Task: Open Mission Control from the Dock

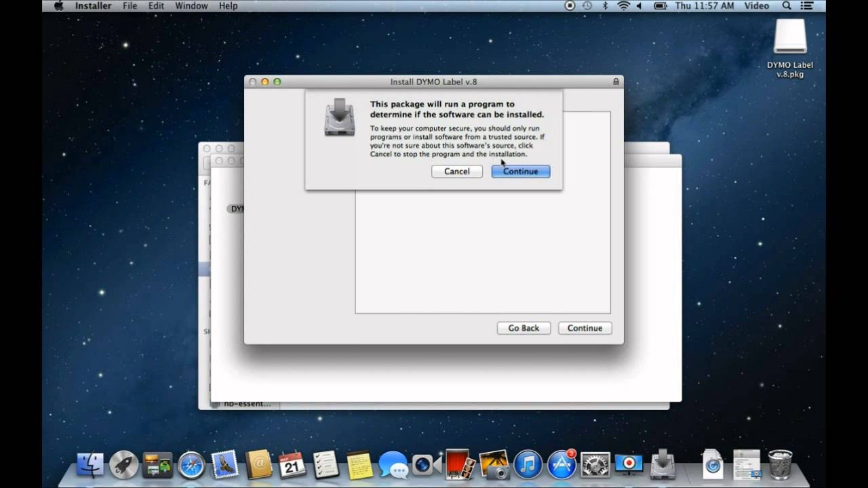Action: pyautogui.click(x=158, y=465)
